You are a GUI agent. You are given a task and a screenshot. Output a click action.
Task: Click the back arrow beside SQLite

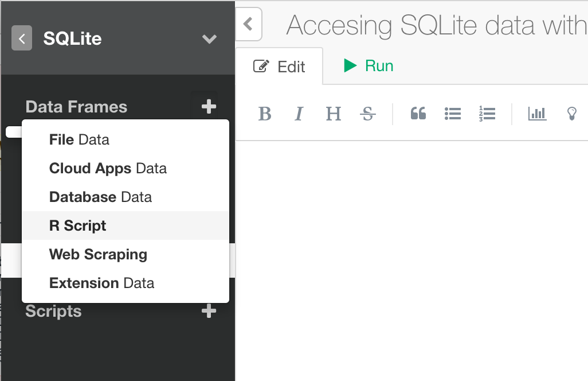[22, 38]
